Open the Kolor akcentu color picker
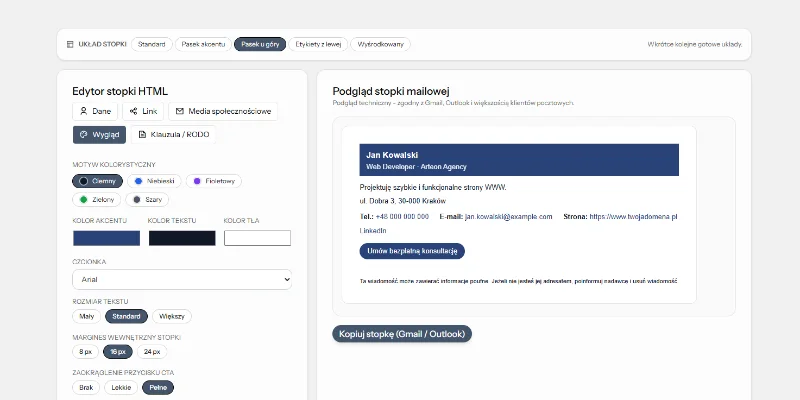 click(106, 238)
